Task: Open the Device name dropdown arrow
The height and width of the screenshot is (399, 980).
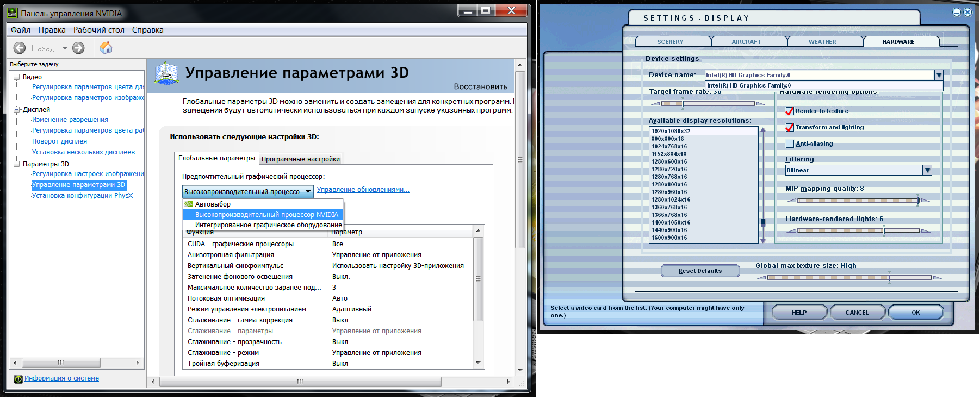Action: point(939,76)
